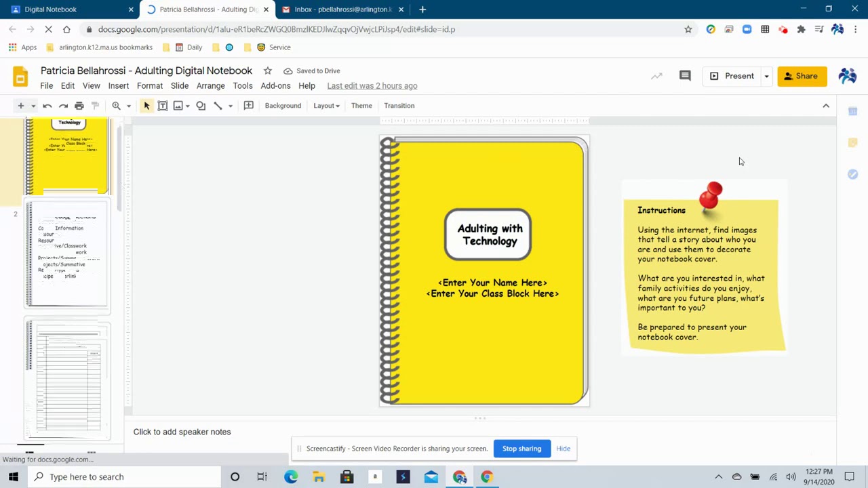Click Windows taskbar search box
Image resolution: width=868 pixels, height=488 pixels.
click(124, 476)
